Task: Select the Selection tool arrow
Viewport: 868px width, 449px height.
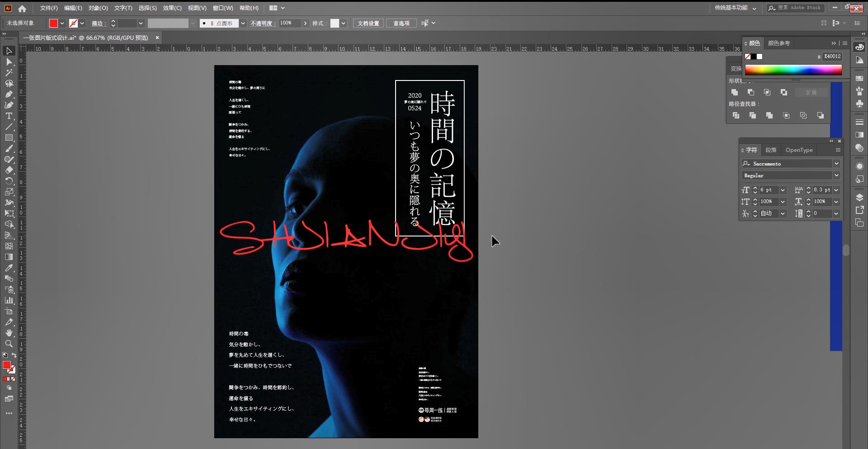Action: point(9,51)
